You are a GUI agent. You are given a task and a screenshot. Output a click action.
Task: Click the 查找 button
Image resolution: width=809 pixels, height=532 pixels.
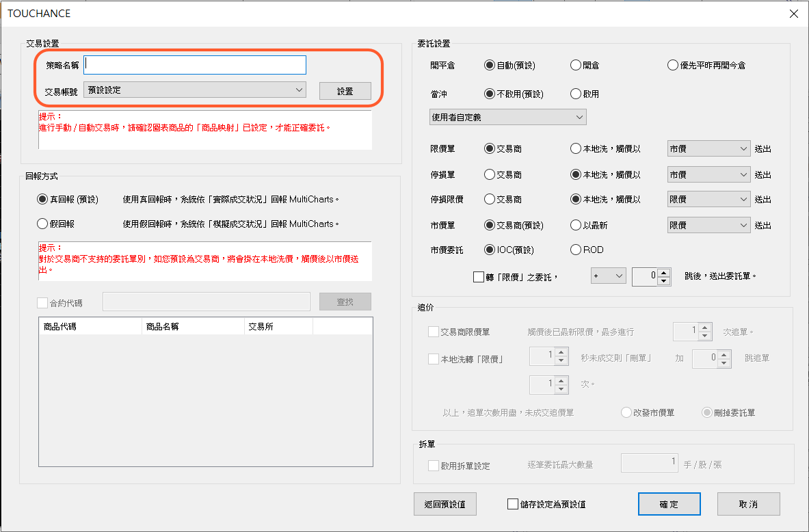[345, 302]
